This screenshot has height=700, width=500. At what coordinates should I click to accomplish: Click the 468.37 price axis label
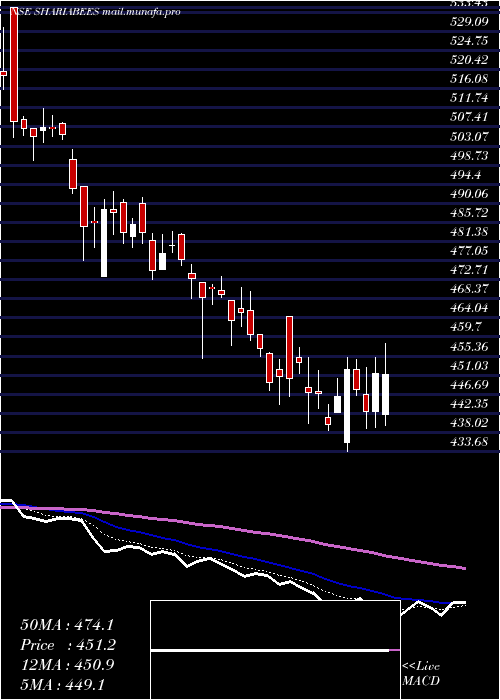467,289
